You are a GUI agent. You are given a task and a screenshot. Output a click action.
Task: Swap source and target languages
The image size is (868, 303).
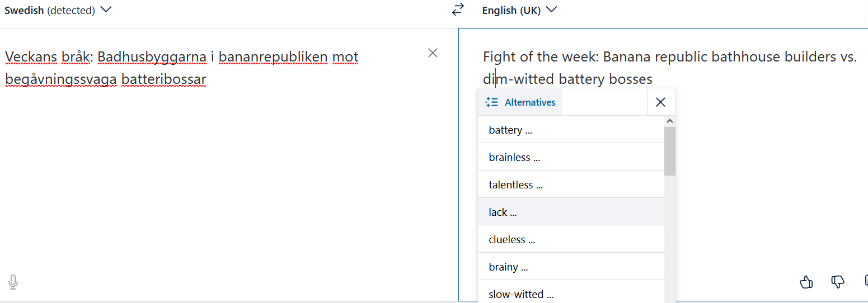(458, 10)
